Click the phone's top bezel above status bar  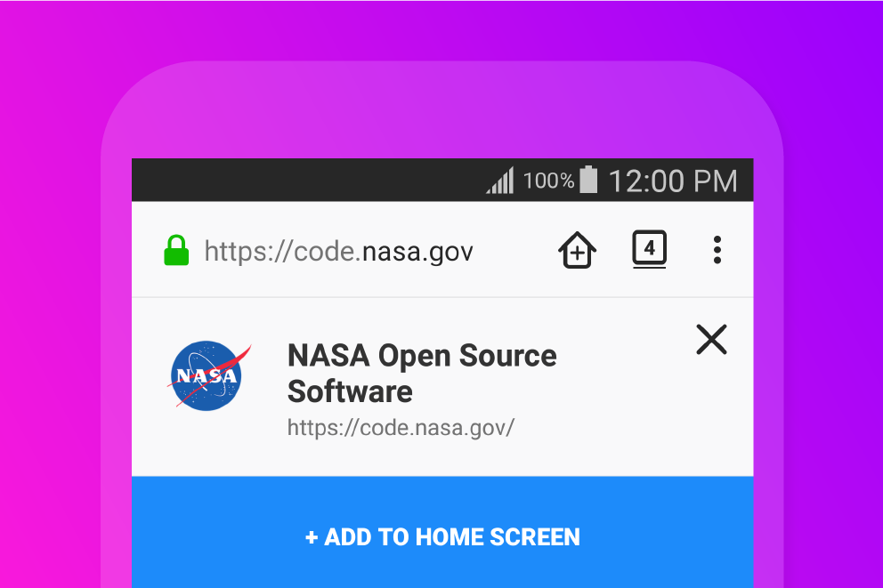coord(441,111)
